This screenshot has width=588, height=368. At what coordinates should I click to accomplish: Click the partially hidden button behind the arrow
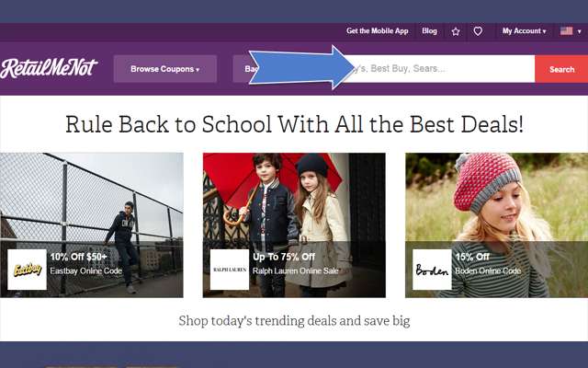[243, 69]
